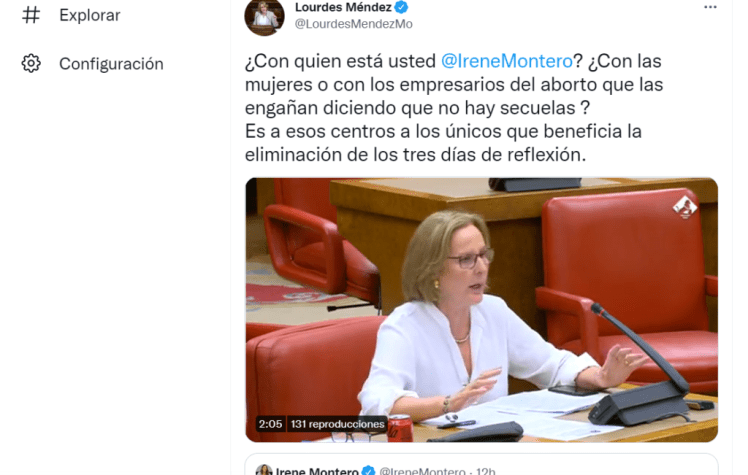
Task: Open the quoted tweet's @IreneMontero handle
Action: click(422, 471)
